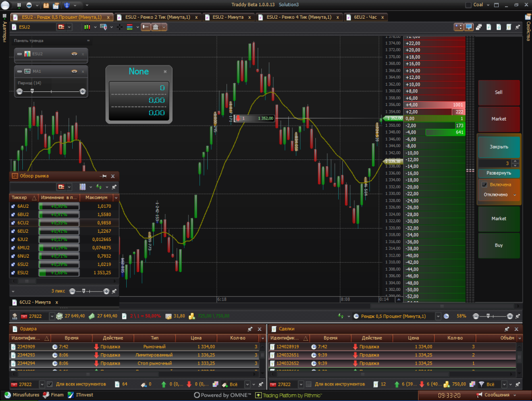Click the monitor icon in top-right chart toolbar
Image resolution: width=532 pixels, height=401 pixels.
coord(469,26)
